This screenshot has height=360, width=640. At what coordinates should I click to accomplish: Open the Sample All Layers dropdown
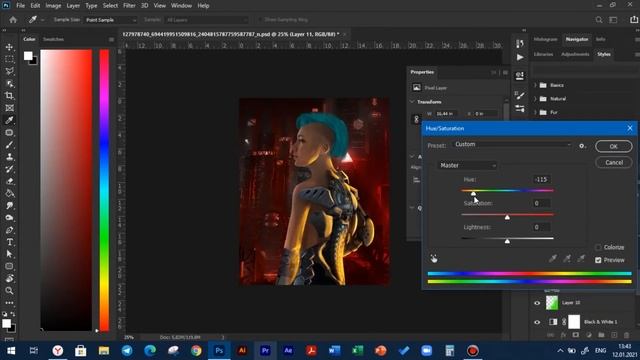pos(207,20)
